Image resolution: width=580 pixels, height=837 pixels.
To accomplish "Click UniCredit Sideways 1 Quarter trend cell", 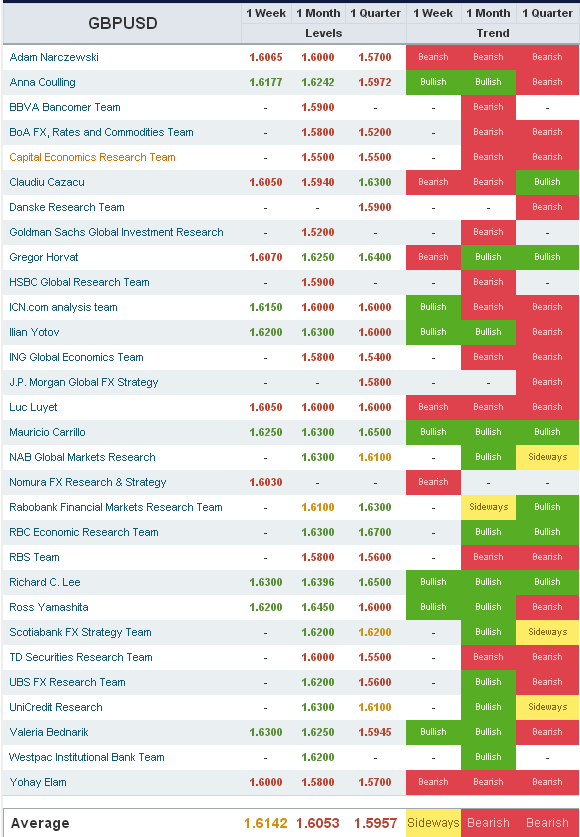I will pyautogui.click(x=547, y=707).
